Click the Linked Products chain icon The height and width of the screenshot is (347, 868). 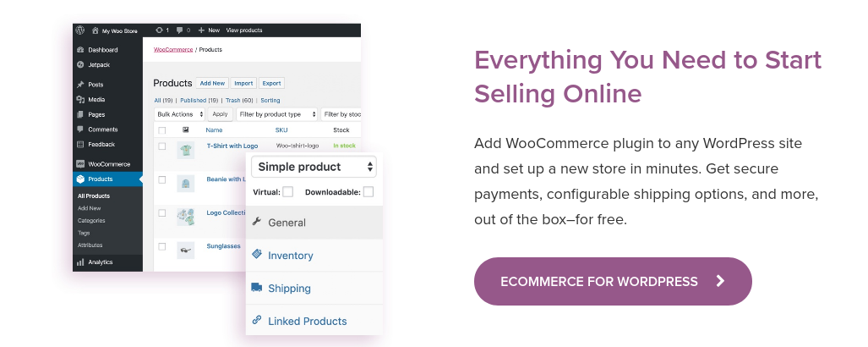pos(256,320)
